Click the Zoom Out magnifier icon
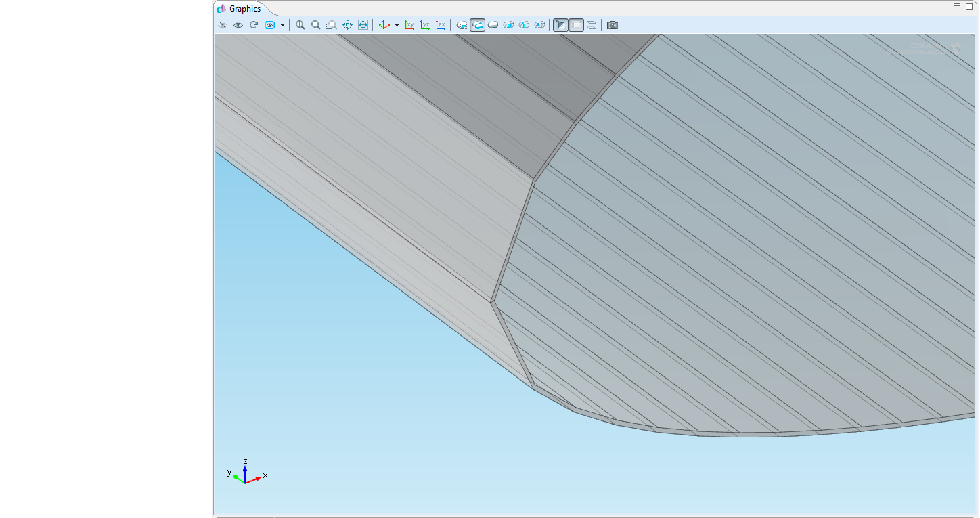The height and width of the screenshot is (518, 980). 315,25
